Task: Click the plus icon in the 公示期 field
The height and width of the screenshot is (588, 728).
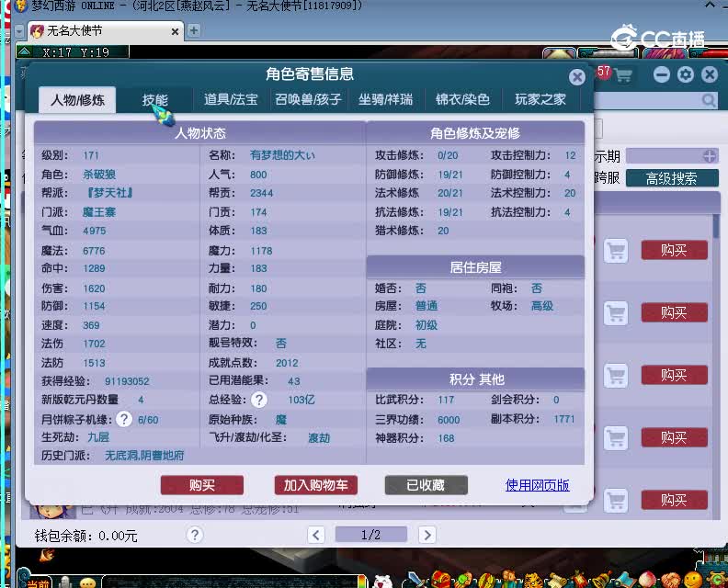Action: click(x=710, y=156)
